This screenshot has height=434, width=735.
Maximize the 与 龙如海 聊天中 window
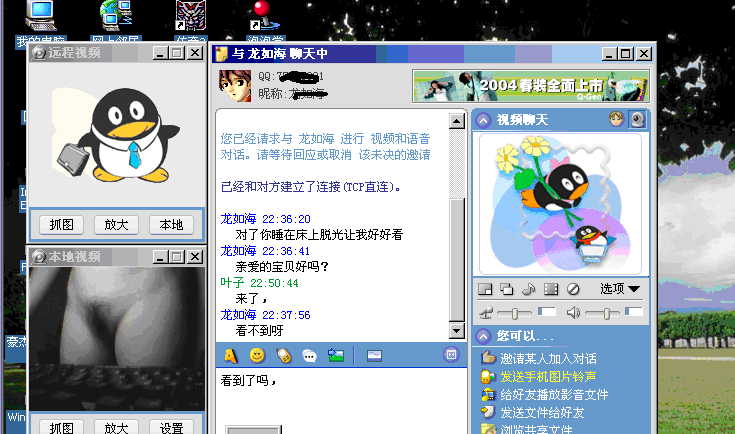point(626,54)
